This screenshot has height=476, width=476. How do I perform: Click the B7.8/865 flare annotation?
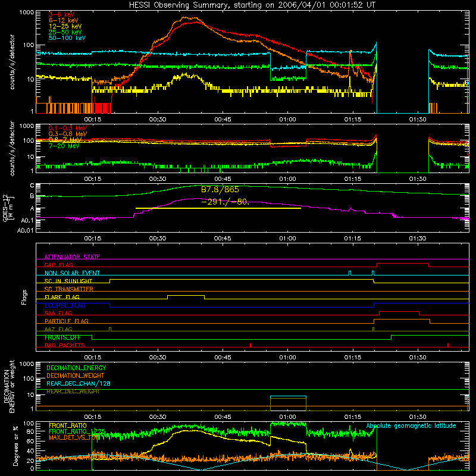point(220,190)
